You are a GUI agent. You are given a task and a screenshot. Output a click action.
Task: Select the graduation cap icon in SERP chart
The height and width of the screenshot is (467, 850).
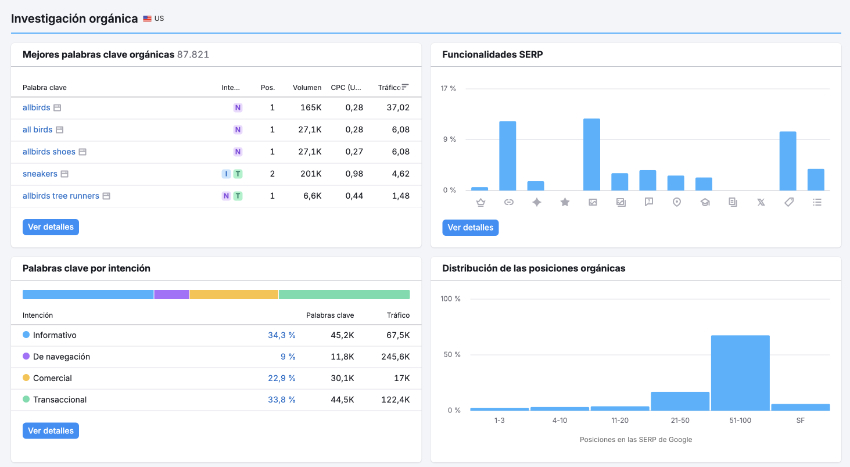click(x=704, y=202)
